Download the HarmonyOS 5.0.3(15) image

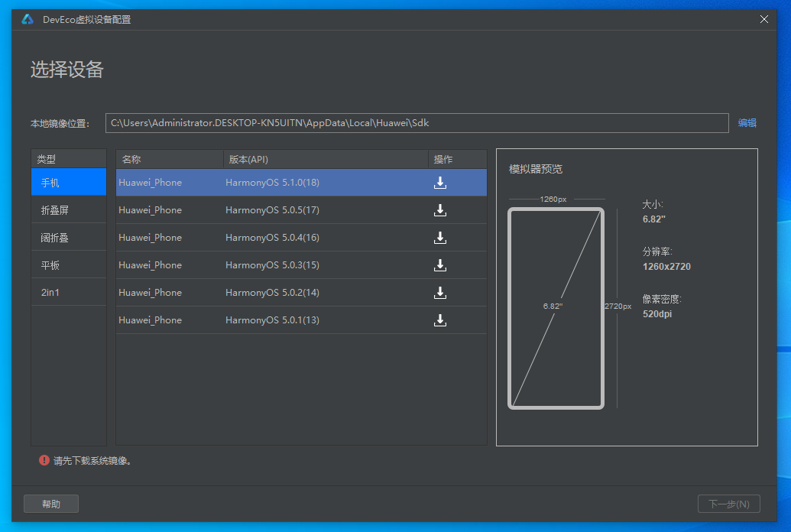pyautogui.click(x=439, y=265)
